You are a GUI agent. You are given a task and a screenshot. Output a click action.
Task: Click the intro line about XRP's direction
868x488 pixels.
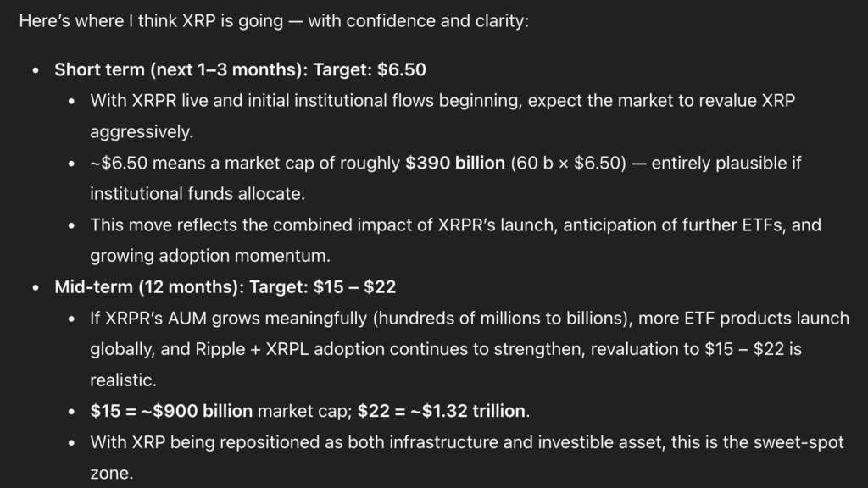pos(273,19)
